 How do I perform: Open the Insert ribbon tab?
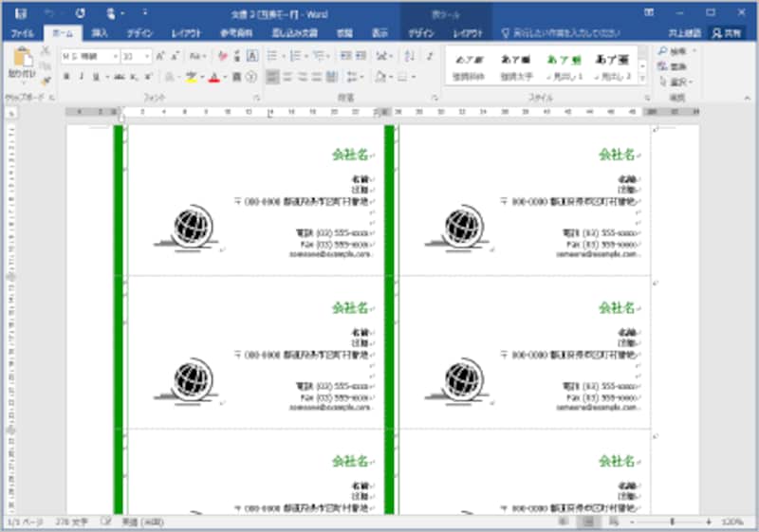pyautogui.click(x=100, y=33)
